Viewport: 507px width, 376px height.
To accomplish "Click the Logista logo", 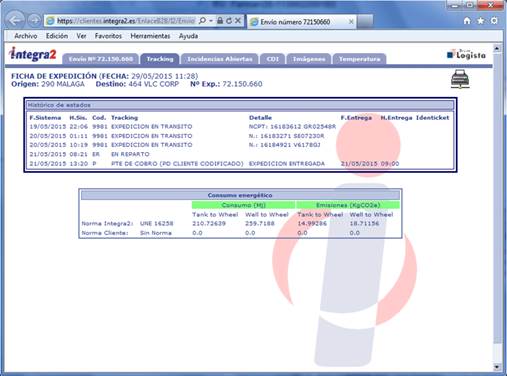I will [466, 54].
